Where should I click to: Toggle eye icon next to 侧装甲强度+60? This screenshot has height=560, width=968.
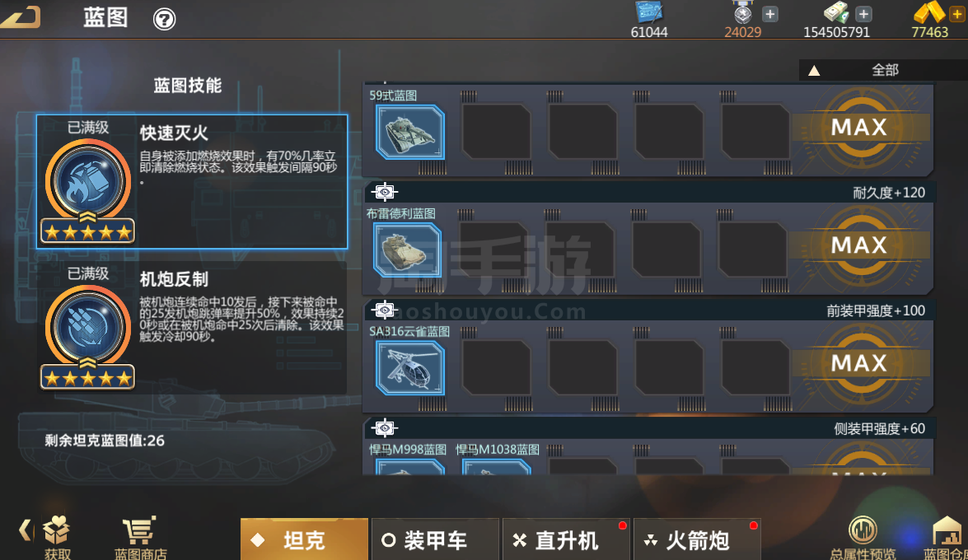coord(385,428)
